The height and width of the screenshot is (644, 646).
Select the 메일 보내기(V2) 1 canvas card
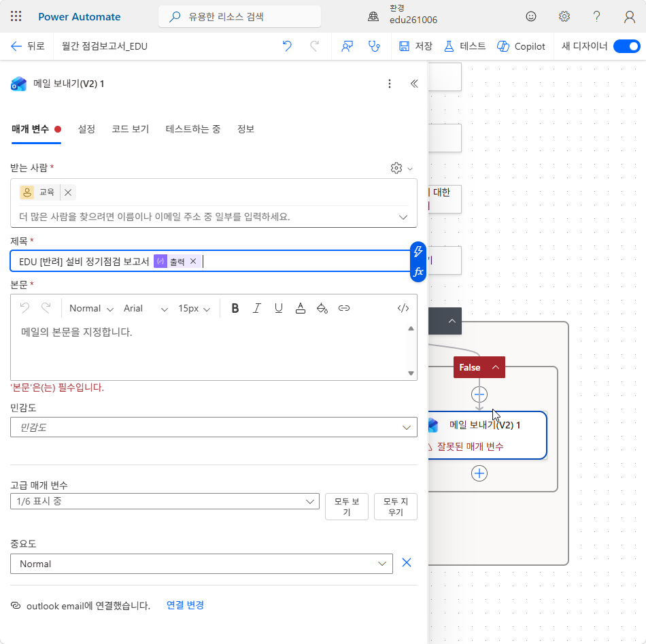[x=487, y=435]
